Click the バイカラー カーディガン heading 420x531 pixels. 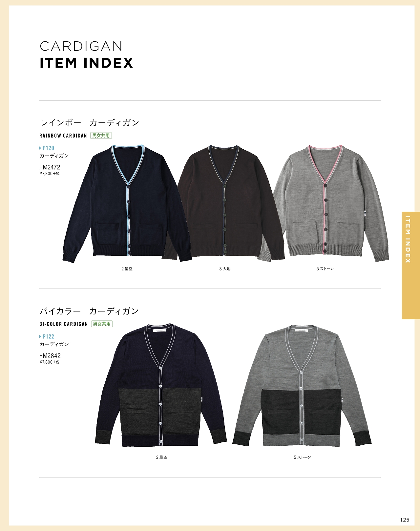point(89,311)
